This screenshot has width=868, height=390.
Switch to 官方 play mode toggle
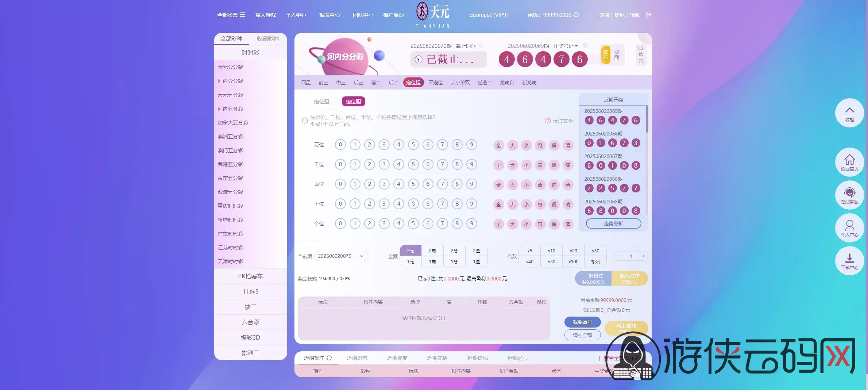coord(606,54)
